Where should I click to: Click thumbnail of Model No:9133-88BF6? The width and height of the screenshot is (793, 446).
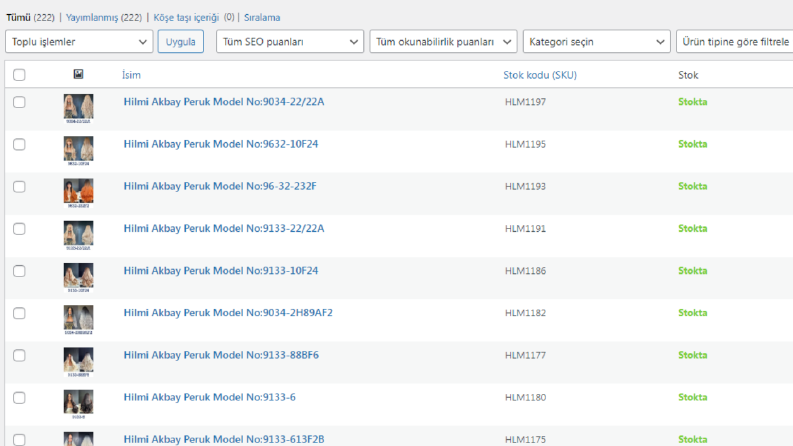pos(78,362)
